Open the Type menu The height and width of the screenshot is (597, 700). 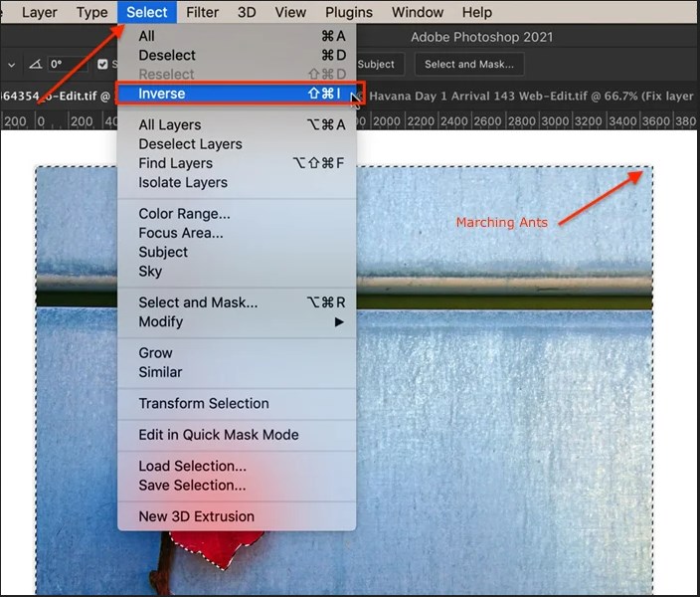[91, 12]
